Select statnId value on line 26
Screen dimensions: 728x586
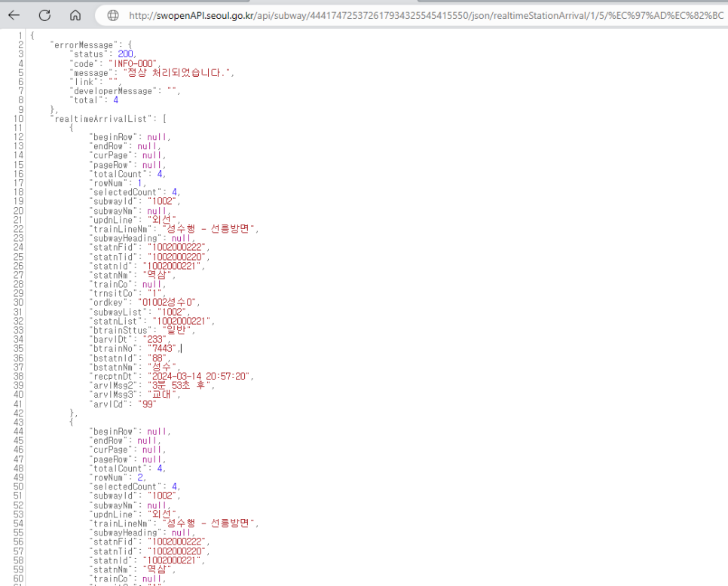[171, 266]
